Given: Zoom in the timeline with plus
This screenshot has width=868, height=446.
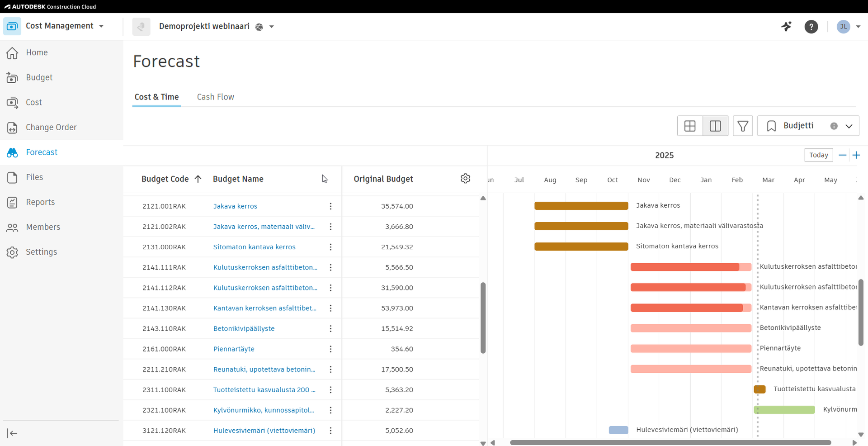Looking at the screenshot, I should pyautogui.click(x=856, y=155).
